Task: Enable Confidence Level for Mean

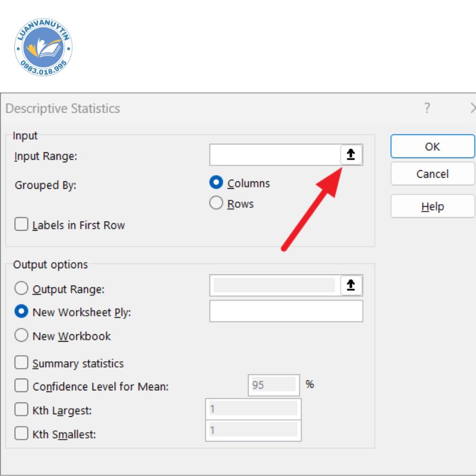Action: (x=22, y=386)
